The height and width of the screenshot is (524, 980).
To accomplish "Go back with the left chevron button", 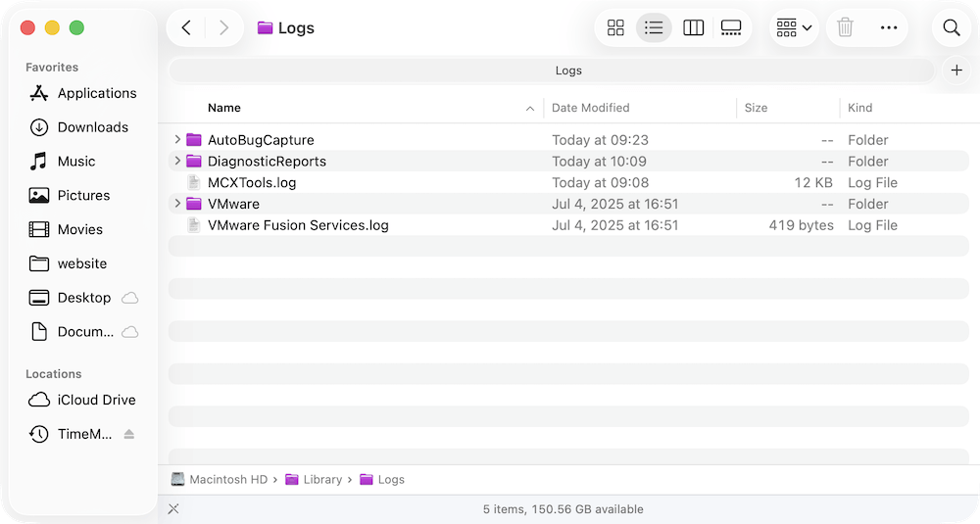I will (x=186, y=27).
